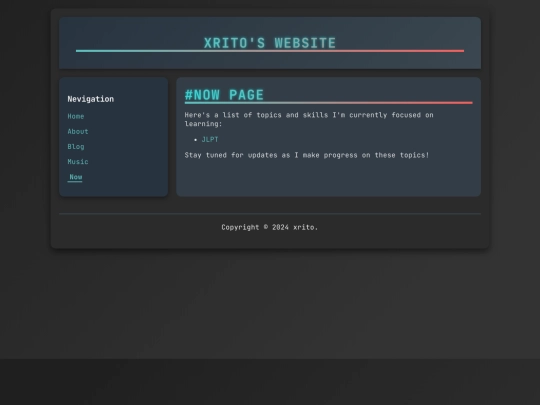Click the Copyright © 2024 xrito footer text

tap(270, 227)
